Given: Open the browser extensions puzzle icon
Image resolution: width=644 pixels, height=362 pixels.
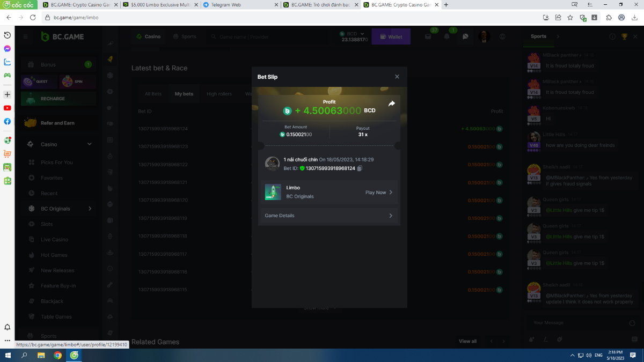Looking at the screenshot, I should (x=609, y=17).
